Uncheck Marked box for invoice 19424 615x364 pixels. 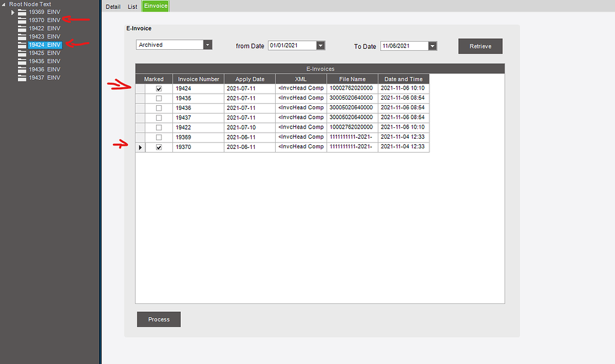159,89
